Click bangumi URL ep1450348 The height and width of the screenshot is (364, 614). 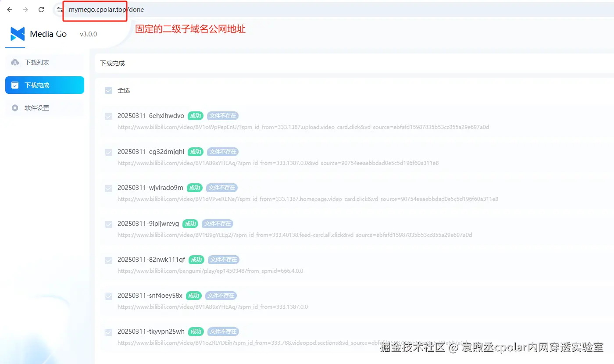(211, 271)
